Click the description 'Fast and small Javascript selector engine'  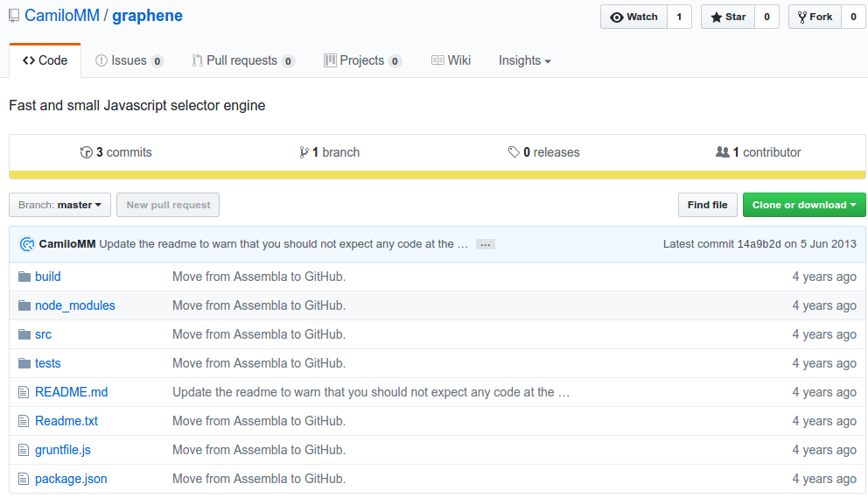(137, 105)
